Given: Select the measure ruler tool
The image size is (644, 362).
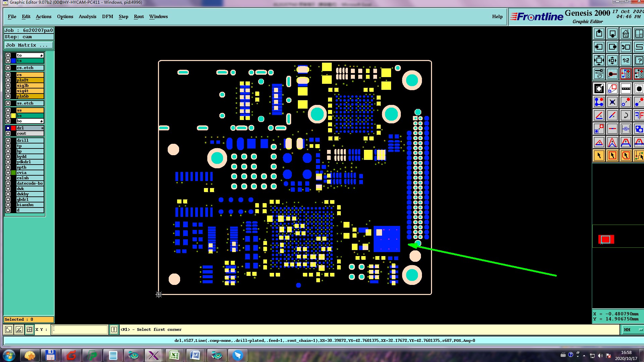Looking at the screenshot, I should tap(626, 89).
